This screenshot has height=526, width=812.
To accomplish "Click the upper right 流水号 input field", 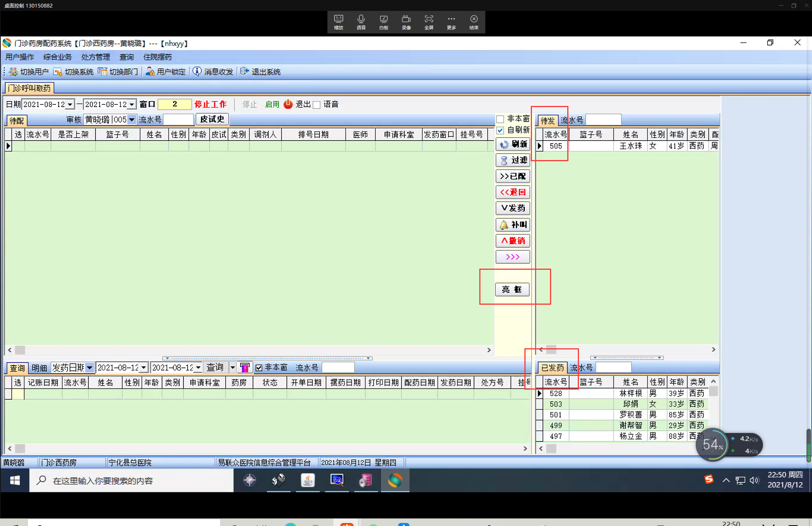I will (x=603, y=120).
